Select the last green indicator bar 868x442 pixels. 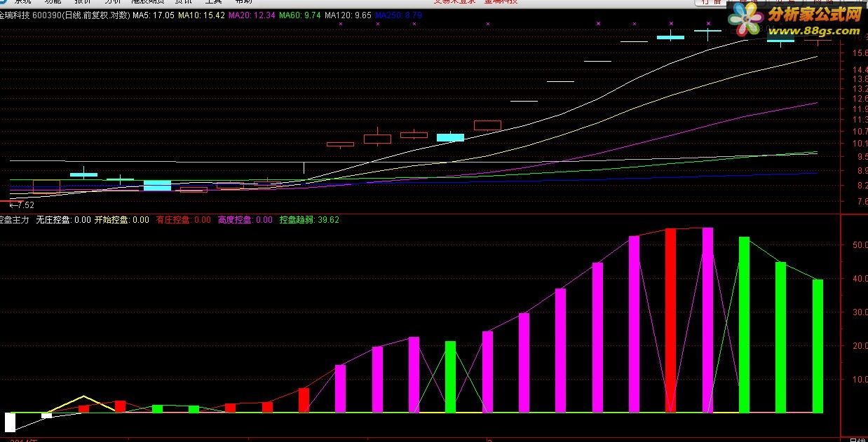818,346
